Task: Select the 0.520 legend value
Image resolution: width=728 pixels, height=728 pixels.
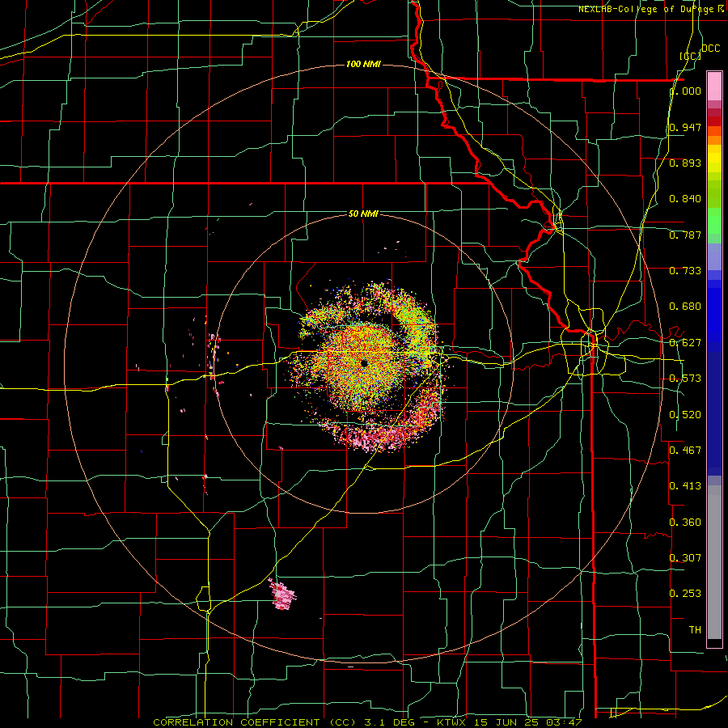Action: point(685,415)
